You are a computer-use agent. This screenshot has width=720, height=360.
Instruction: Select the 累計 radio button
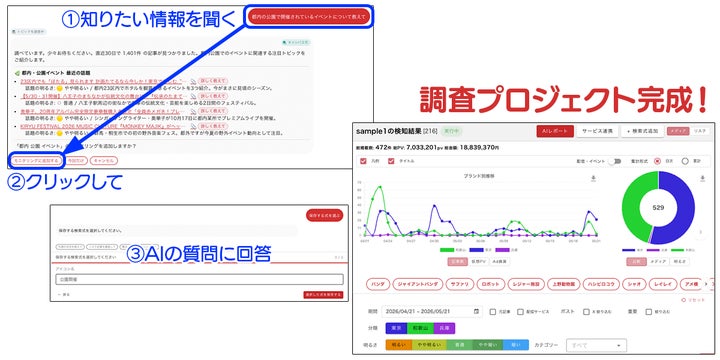pos(685,161)
